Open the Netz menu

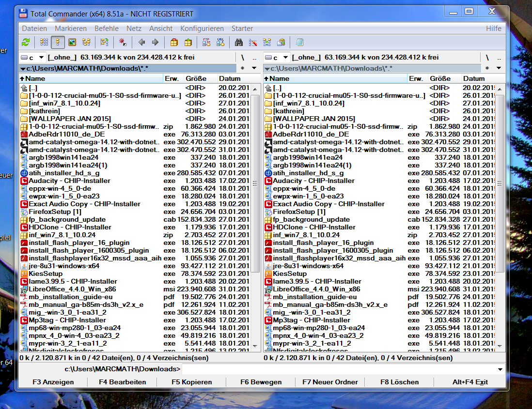coord(134,29)
